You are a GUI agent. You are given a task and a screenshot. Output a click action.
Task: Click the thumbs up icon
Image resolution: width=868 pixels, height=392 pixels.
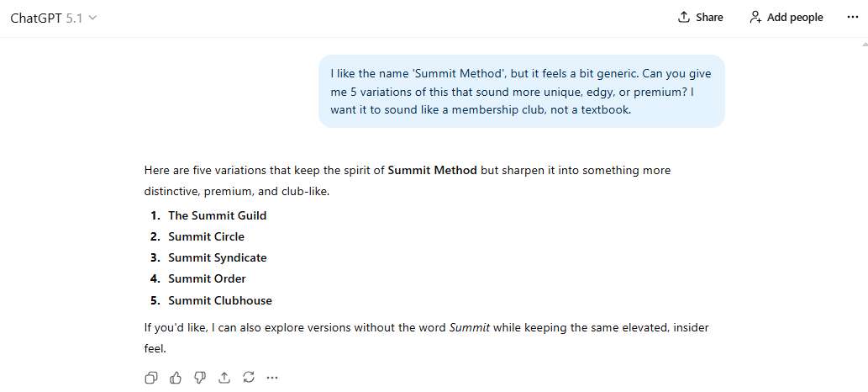(176, 378)
